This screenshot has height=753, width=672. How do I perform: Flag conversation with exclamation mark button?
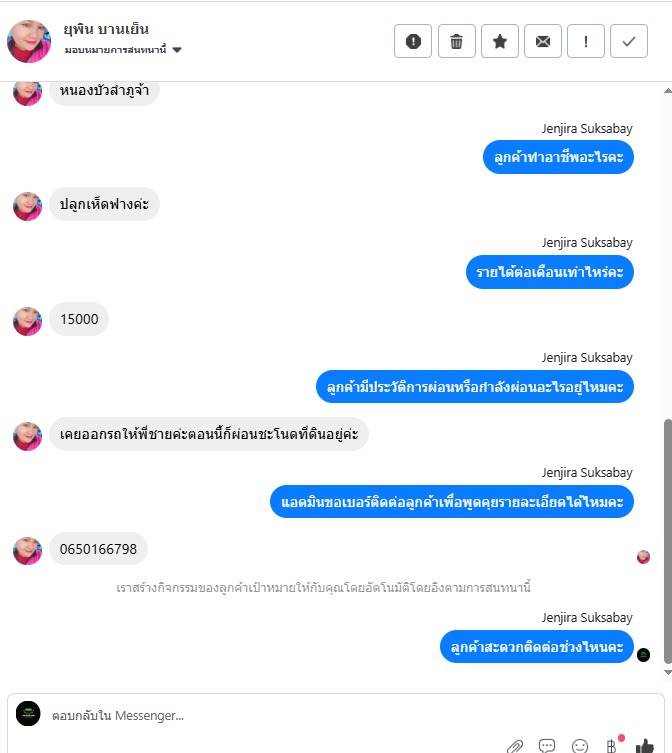pos(586,41)
